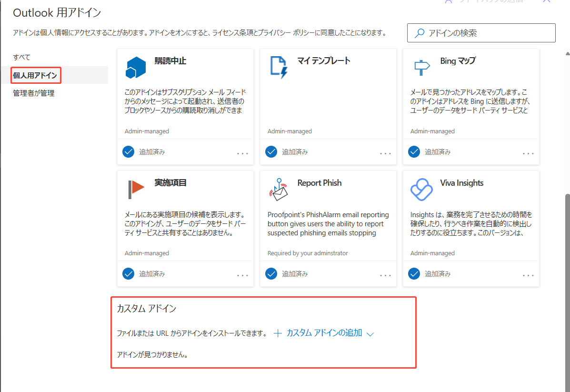Click the Report Phish envelope icon
570x392 pixels.
tap(279, 190)
